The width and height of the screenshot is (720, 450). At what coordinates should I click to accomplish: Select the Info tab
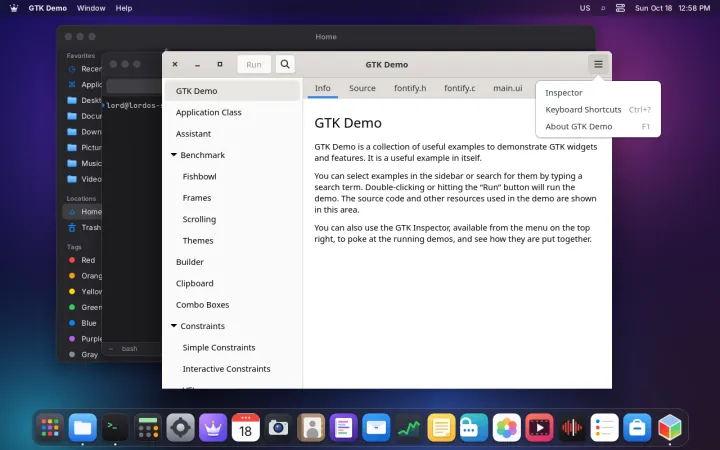(x=322, y=88)
